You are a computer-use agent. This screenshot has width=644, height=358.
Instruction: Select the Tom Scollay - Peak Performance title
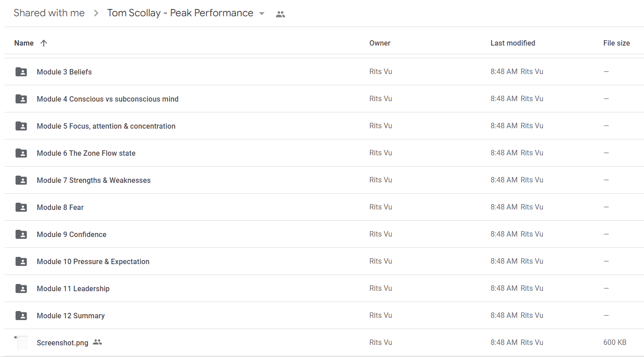tap(180, 13)
